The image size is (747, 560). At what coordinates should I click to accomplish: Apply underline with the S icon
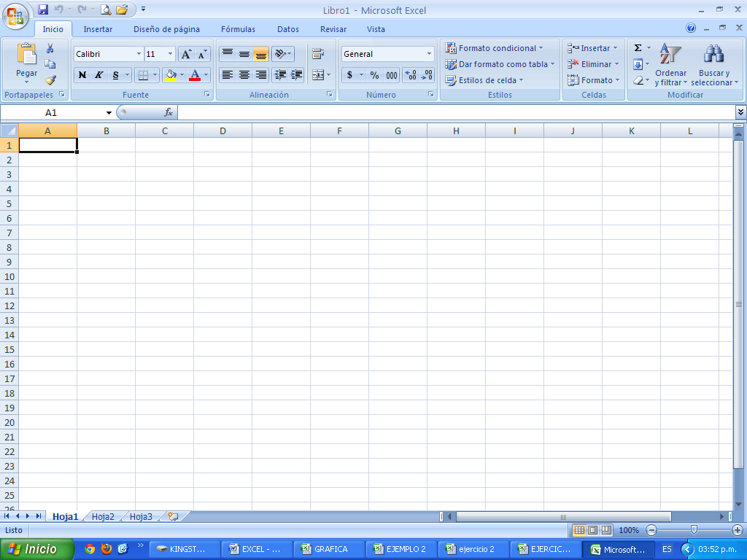(x=115, y=74)
